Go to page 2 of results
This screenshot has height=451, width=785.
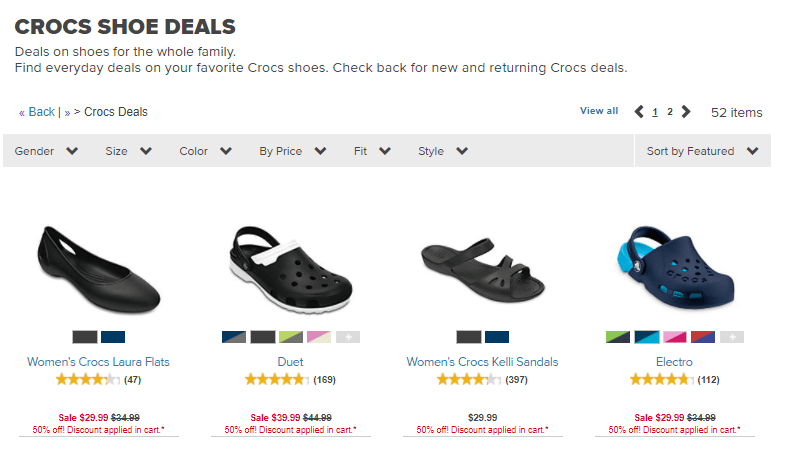[x=670, y=112]
